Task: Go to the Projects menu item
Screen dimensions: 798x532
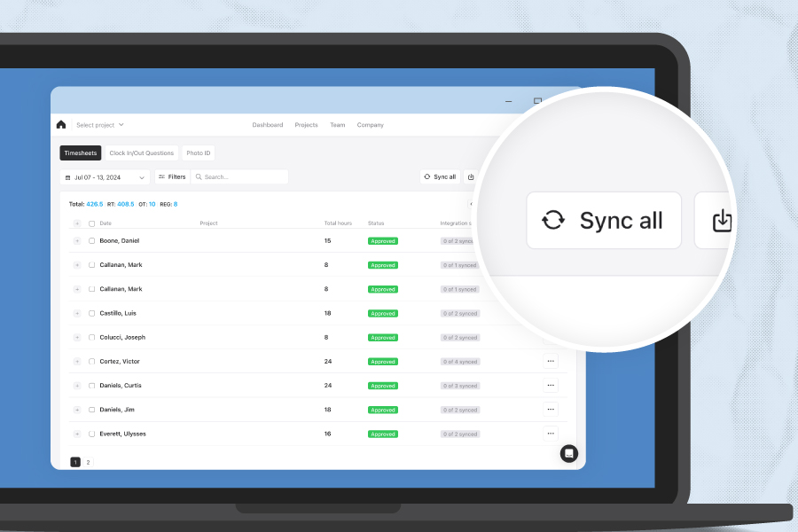Action: coord(306,125)
